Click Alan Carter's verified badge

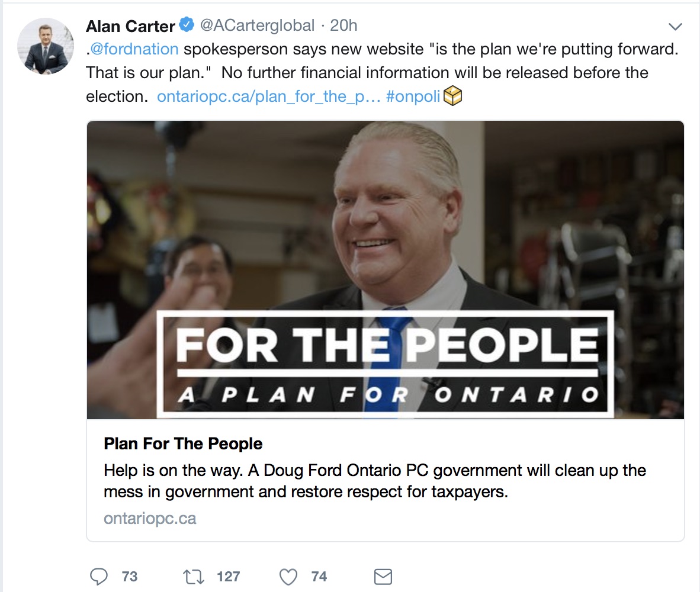pyautogui.click(x=187, y=24)
